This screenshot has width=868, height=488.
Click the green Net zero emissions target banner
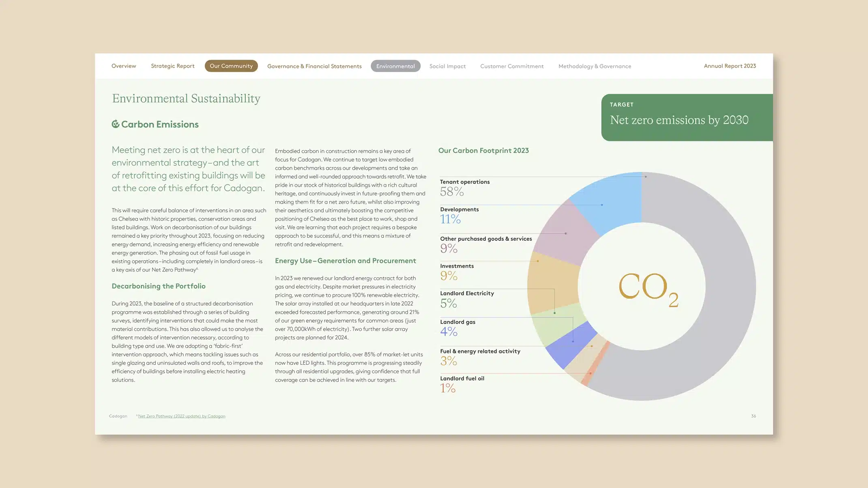click(x=686, y=118)
